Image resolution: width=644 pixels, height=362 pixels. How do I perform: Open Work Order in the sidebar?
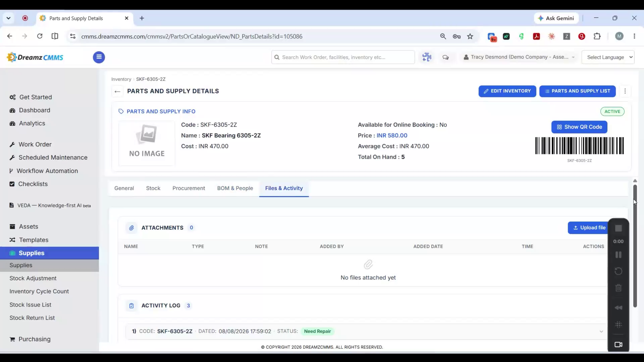pos(35,145)
